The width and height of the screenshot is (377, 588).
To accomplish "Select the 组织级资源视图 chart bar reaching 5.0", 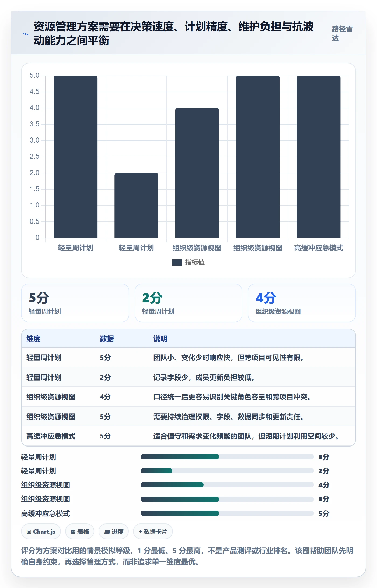I will coord(258,157).
